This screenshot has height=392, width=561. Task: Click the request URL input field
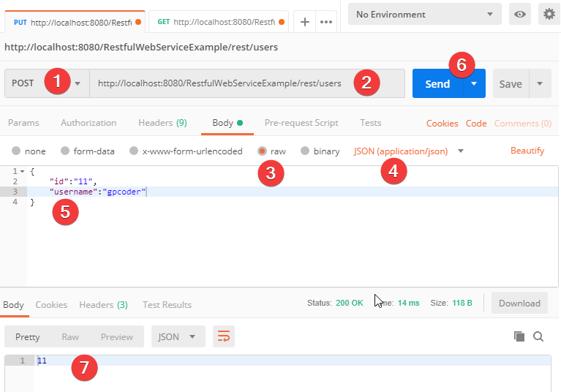tap(247, 83)
